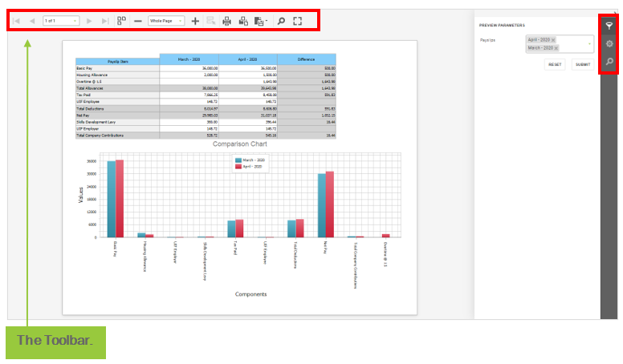Click the 'Components' axis title
This screenshot has height=364, width=623.
pos(250,294)
